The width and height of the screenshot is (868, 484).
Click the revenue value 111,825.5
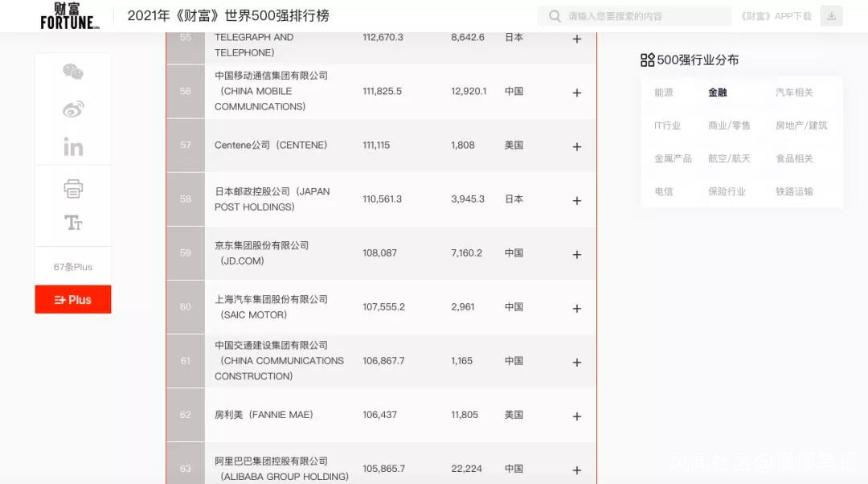coord(382,92)
